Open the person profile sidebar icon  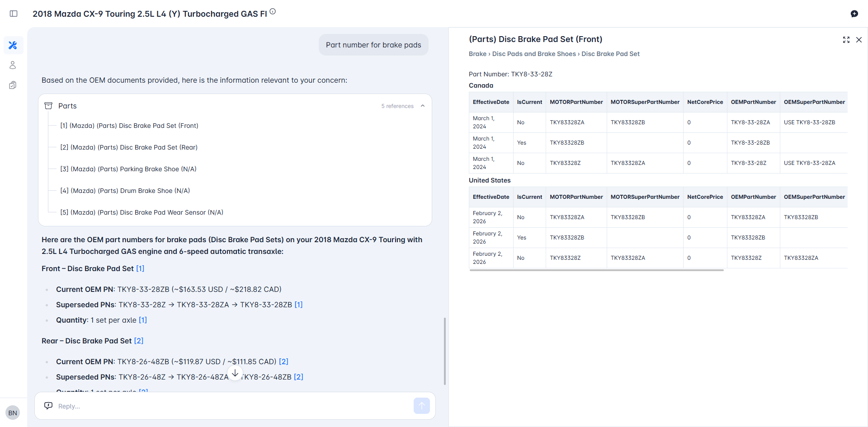pos(13,65)
